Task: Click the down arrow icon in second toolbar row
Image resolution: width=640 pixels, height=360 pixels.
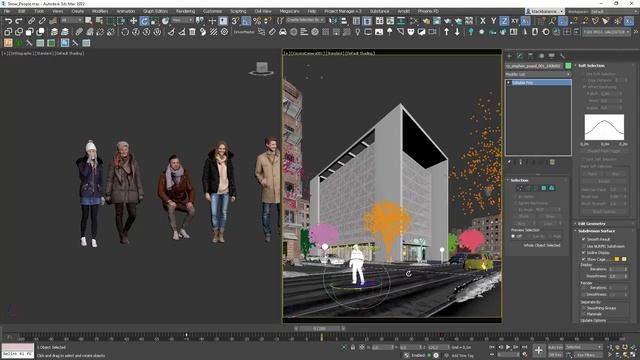Action: [457, 32]
